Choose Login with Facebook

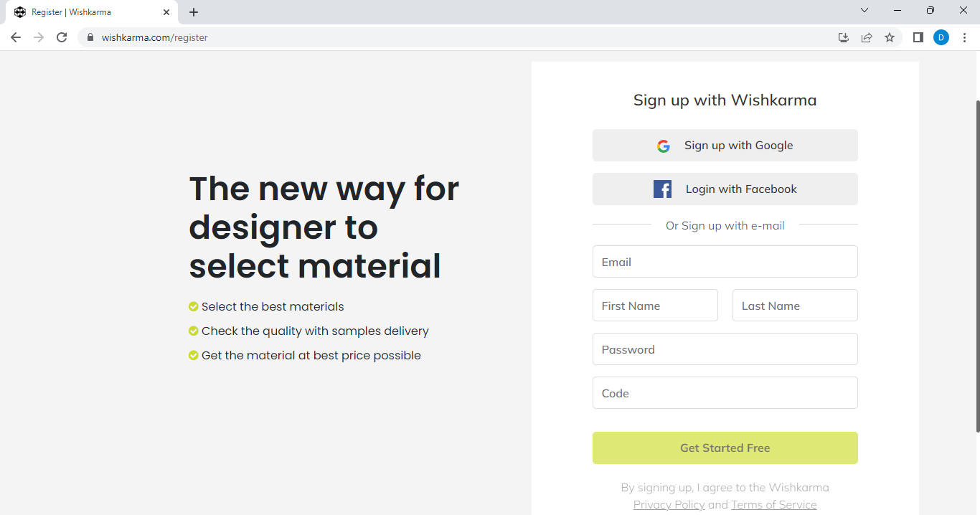725,189
